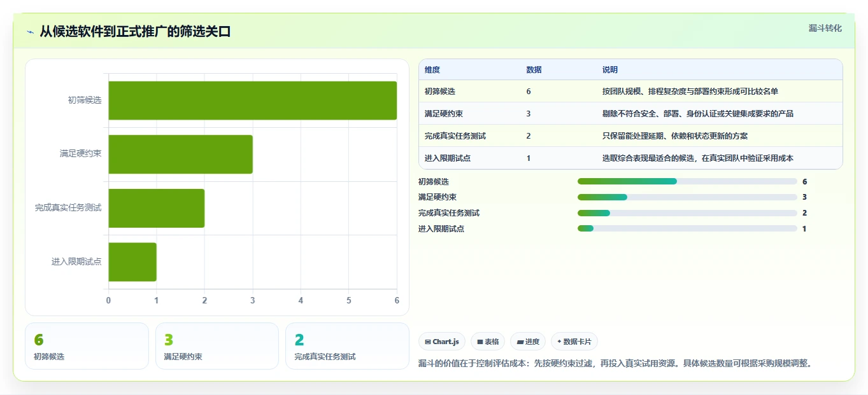Click the value 6 in table's 数据 column
The width and height of the screenshot is (868, 395).
(x=529, y=92)
